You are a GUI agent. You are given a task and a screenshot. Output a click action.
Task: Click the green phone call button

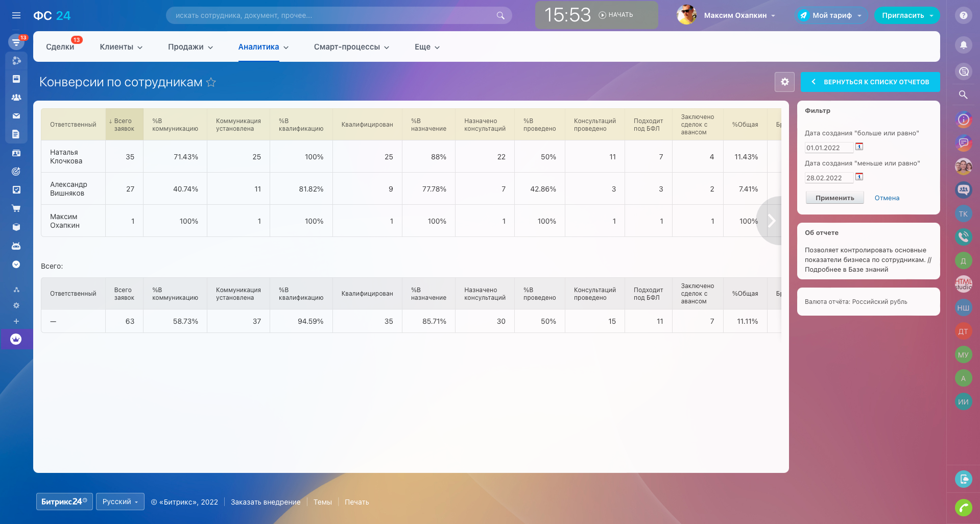(x=963, y=507)
